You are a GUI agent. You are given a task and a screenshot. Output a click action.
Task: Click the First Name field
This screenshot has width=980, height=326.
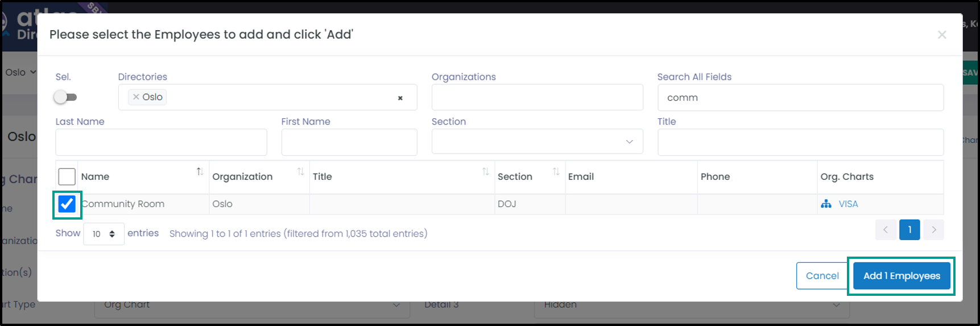coord(349,142)
